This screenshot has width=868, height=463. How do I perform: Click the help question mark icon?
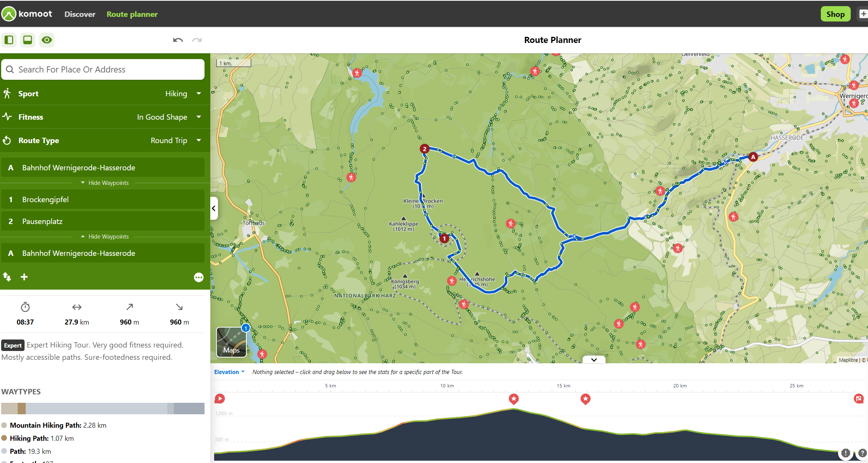(x=862, y=453)
